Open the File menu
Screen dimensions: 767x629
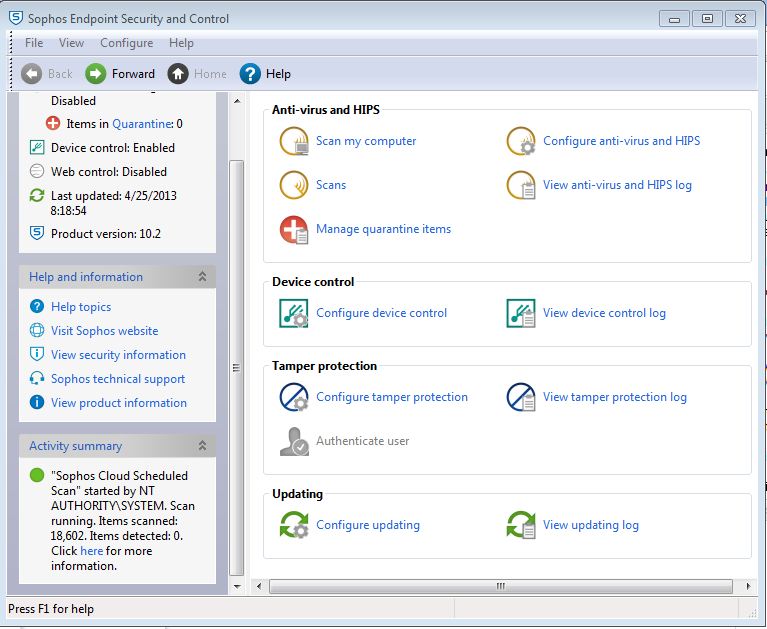(34, 43)
